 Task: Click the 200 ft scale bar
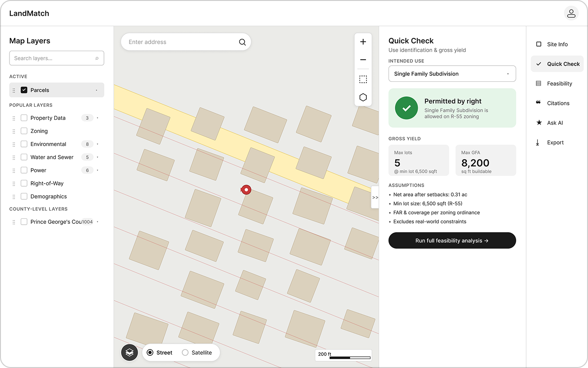343,355
